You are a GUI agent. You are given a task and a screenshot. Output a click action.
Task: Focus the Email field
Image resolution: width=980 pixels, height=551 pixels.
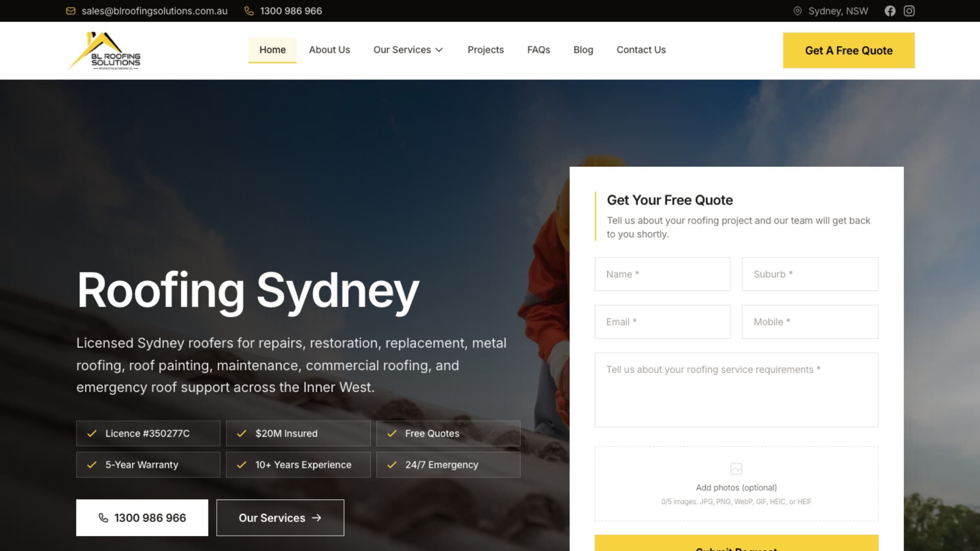click(662, 322)
